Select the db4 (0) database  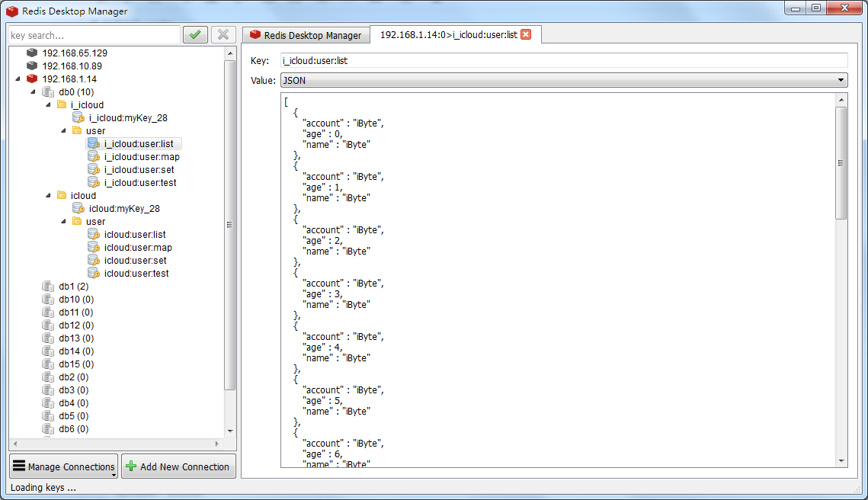pos(73,402)
